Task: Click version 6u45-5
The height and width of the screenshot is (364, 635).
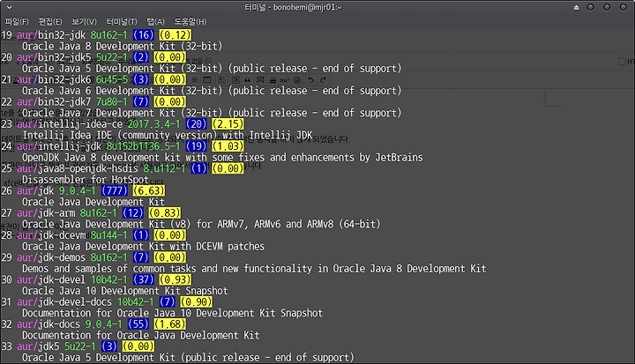Action: [112, 80]
